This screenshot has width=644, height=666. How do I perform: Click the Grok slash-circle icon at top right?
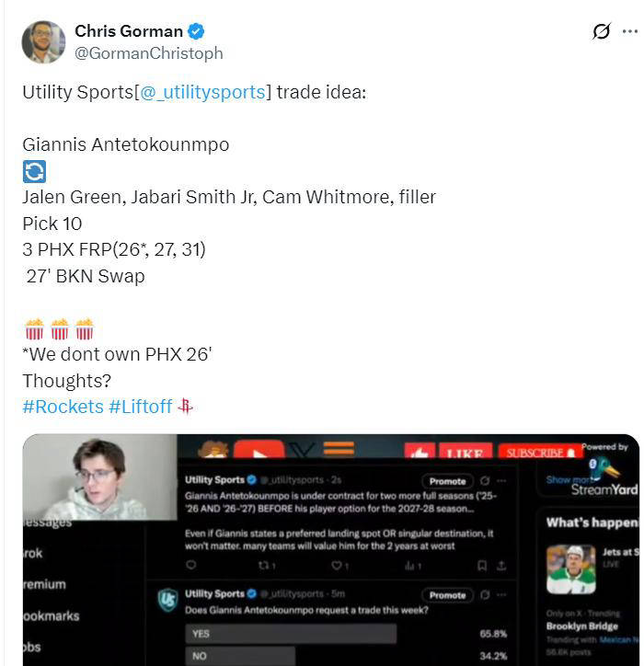tap(601, 31)
